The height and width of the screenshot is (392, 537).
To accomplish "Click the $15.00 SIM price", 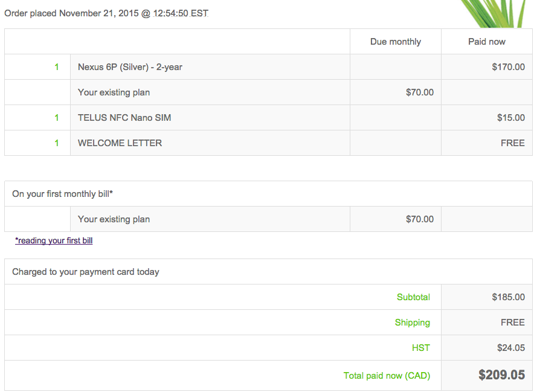I will pyautogui.click(x=511, y=118).
